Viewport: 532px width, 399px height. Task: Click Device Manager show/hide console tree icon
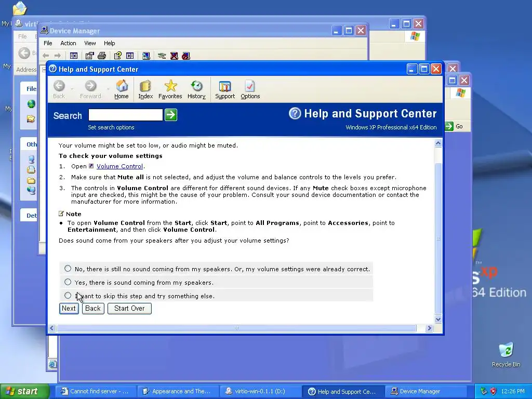(74, 56)
